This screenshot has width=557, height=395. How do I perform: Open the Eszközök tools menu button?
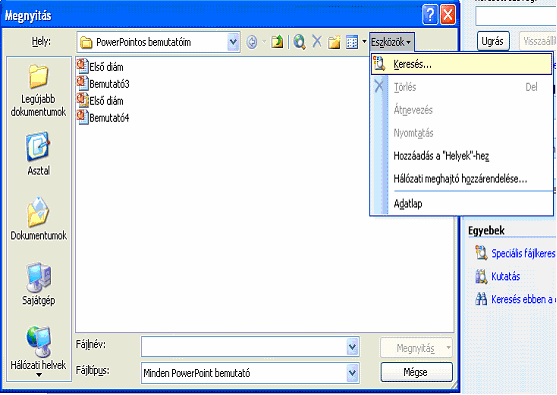pos(391,42)
